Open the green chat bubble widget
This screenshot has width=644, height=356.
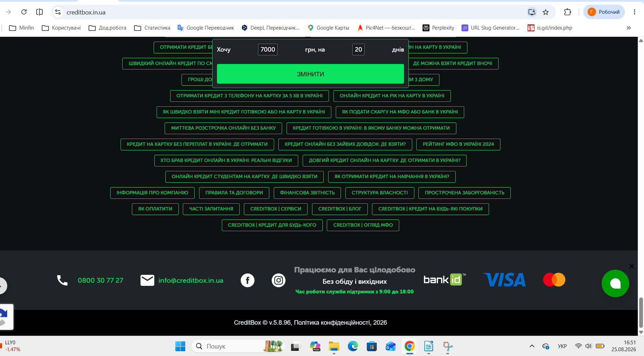point(615,283)
